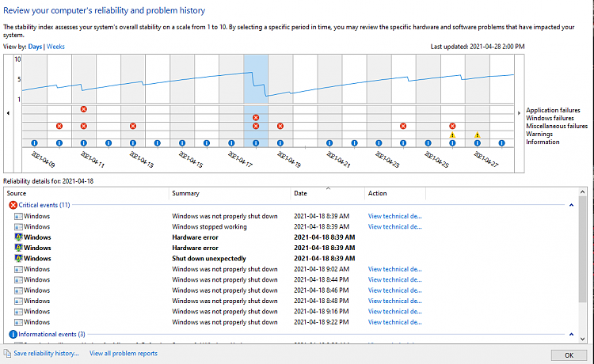This screenshot has height=364, width=594.
Task: Sort list by Action column
Action: (x=395, y=193)
